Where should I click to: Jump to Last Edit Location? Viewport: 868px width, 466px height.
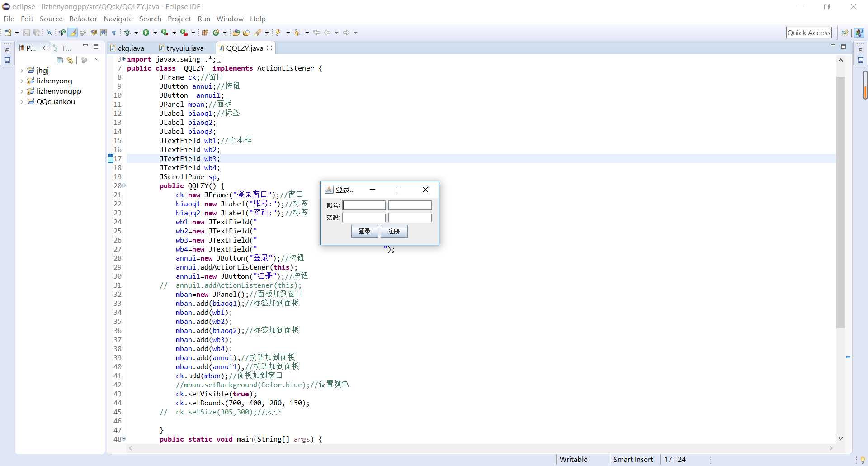[317, 33]
